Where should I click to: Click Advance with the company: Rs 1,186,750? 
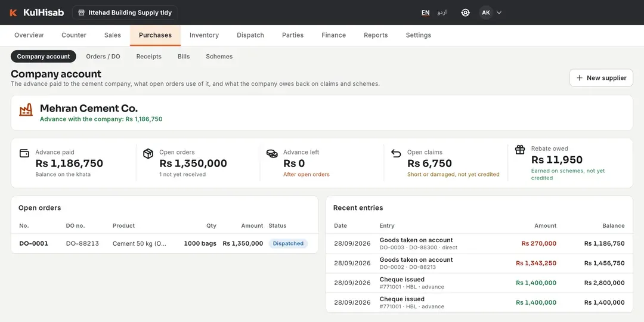click(101, 119)
